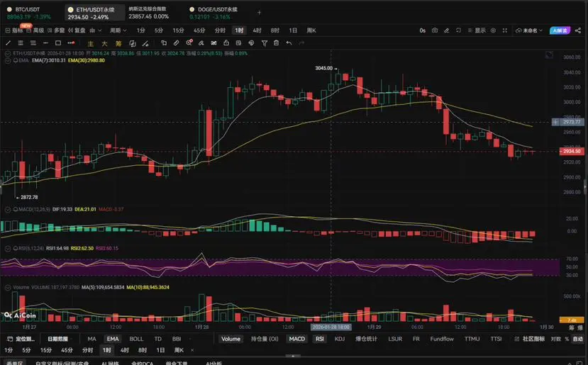The image size is (588, 365).
Task: Click the 筹 chip distribution button
Action: coord(118,43)
